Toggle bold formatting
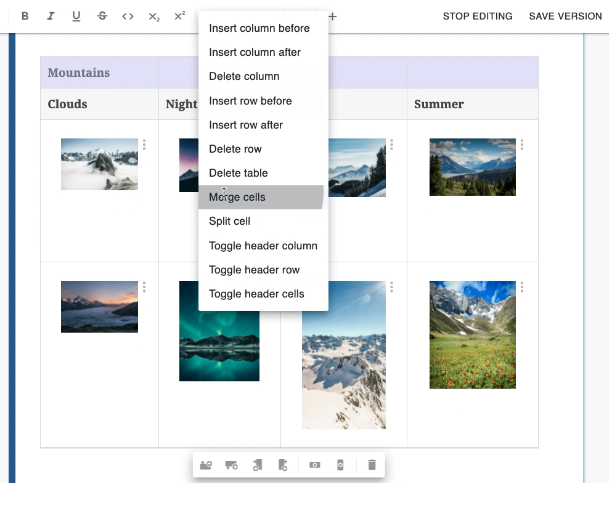The width and height of the screenshot is (609, 506). [x=25, y=16]
